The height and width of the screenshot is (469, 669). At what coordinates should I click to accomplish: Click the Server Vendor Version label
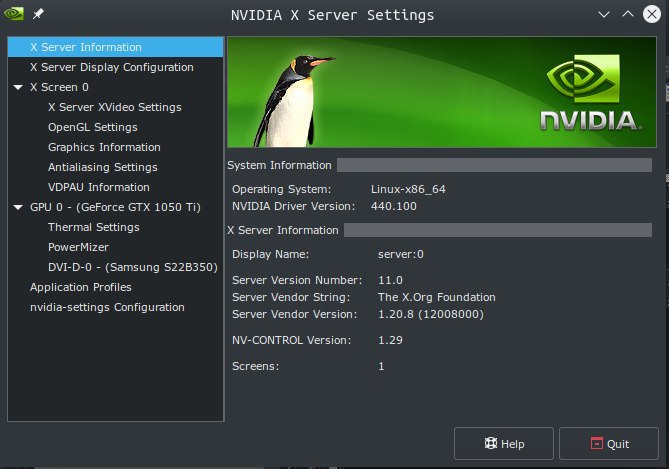(295, 315)
